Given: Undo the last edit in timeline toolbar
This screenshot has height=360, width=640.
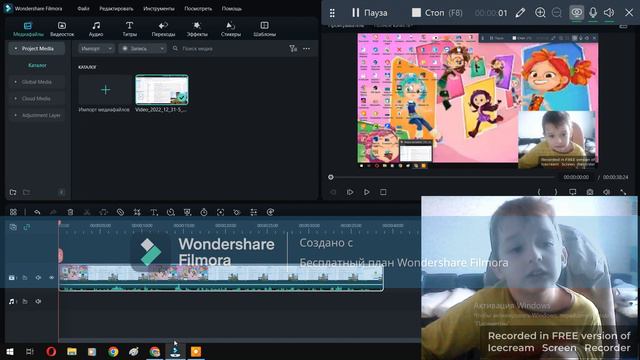Looking at the screenshot, I should [37, 212].
